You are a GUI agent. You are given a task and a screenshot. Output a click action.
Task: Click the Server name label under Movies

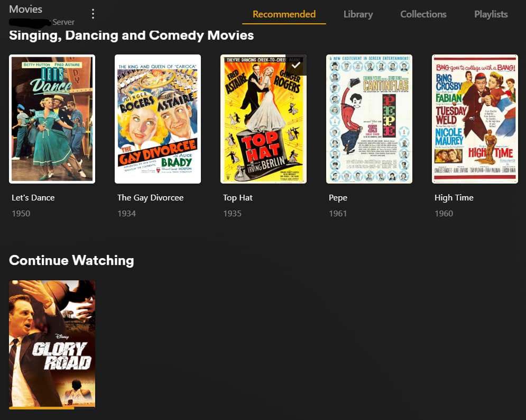42,22
